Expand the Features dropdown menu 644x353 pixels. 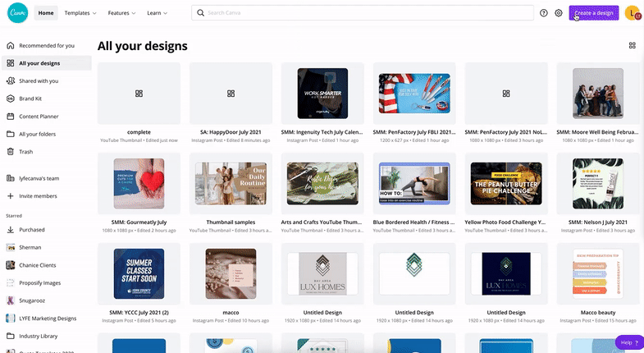pyautogui.click(x=121, y=13)
